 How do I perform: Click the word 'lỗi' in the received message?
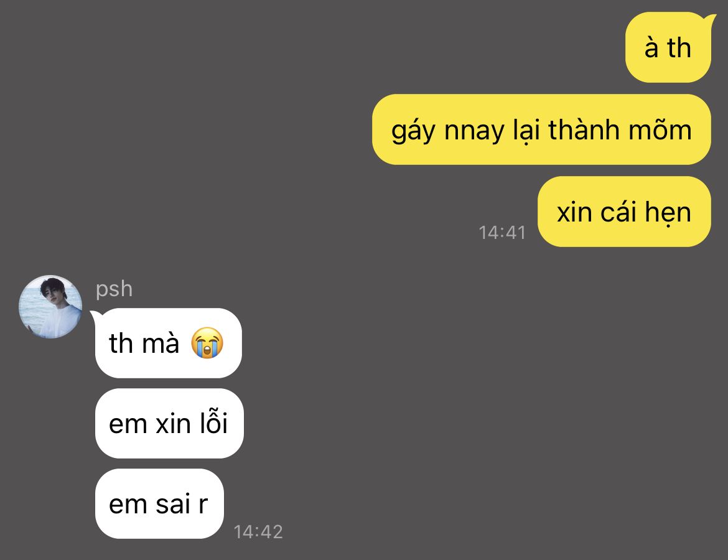213,422
